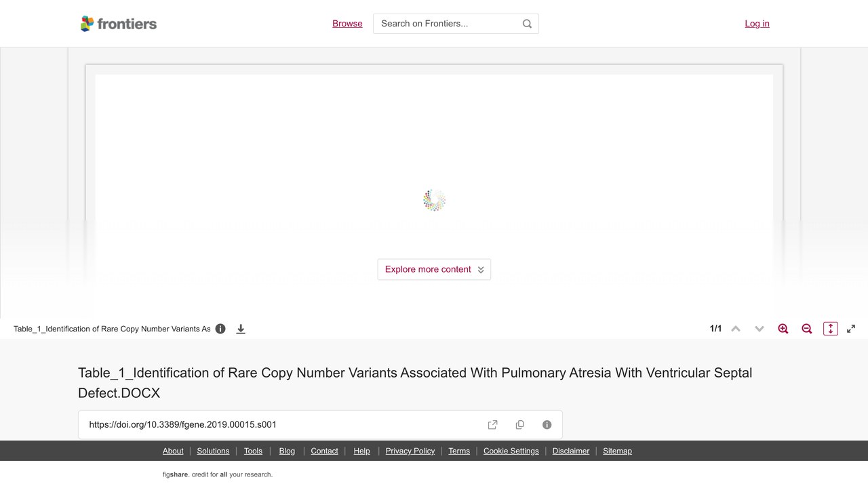Expand Explore more content
868x488 pixels.
tap(434, 269)
